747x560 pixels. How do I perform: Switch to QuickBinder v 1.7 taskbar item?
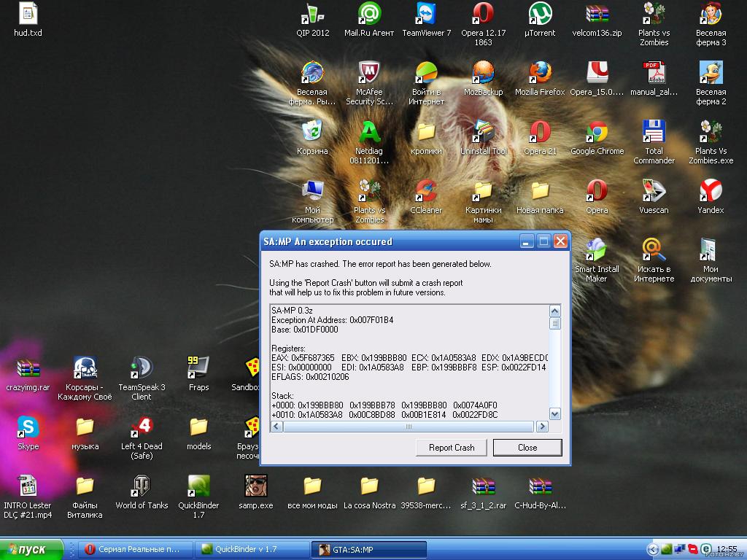click(252, 550)
